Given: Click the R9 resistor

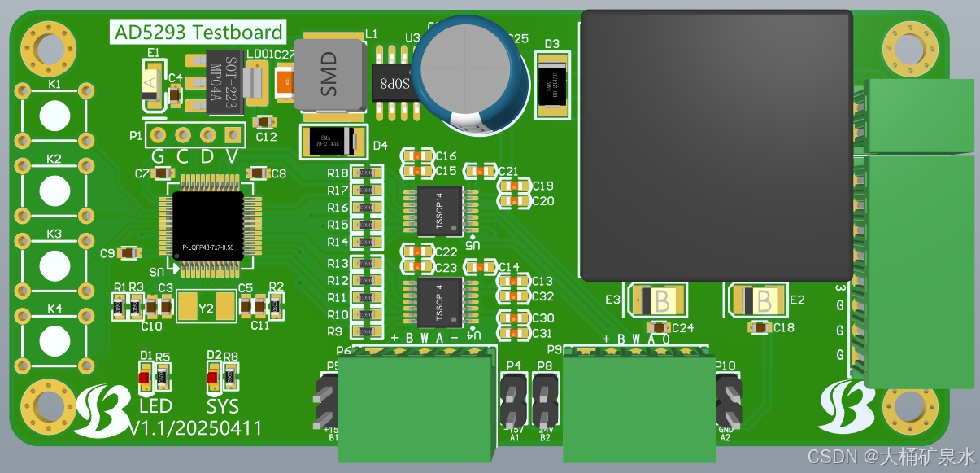Looking at the screenshot, I should 367,332.
